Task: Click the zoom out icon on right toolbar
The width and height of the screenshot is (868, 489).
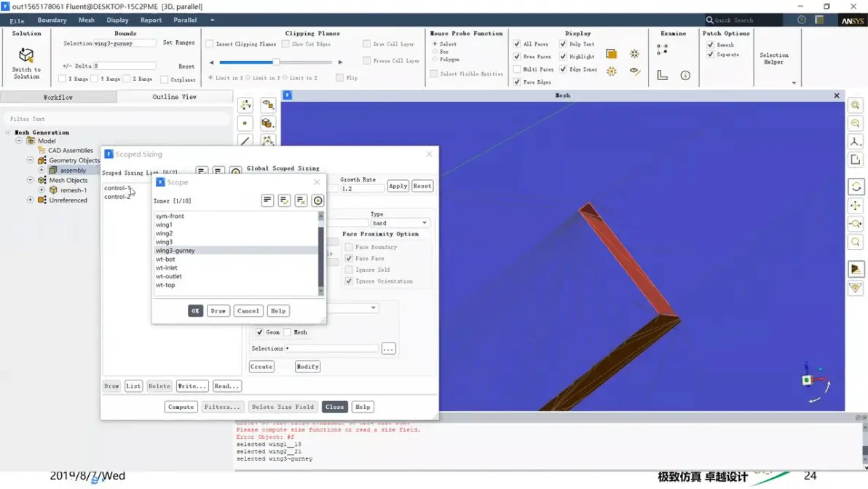Action: pyautogui.click(x=856, y=123)
